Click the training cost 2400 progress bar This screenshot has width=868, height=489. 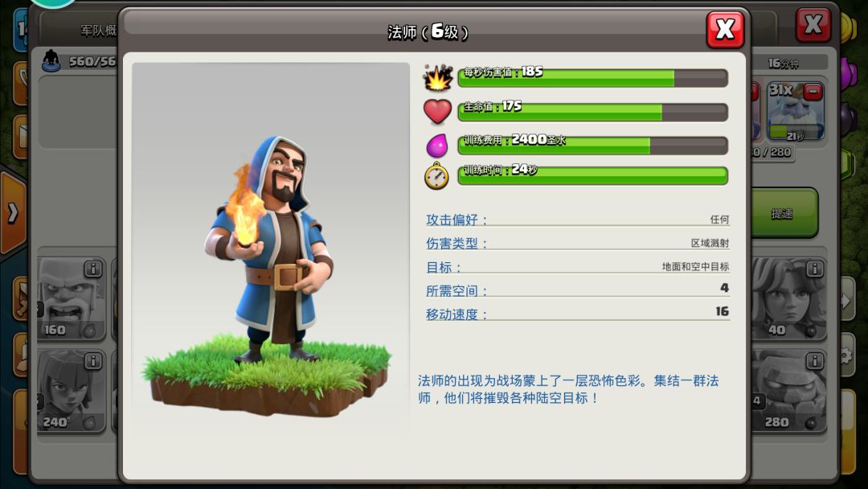(592, 146)
